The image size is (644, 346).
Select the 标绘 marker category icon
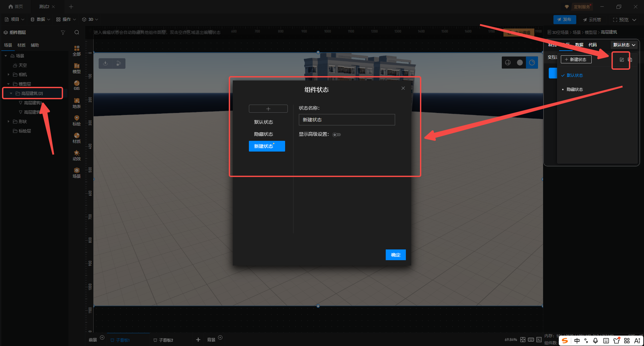click(x=76, y=120)
